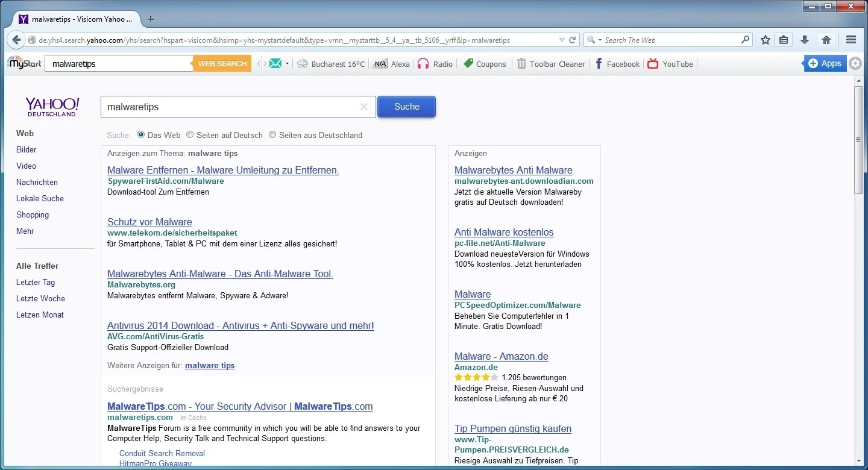Expand the mail envelope dropdown arrow

click(287, 63)
